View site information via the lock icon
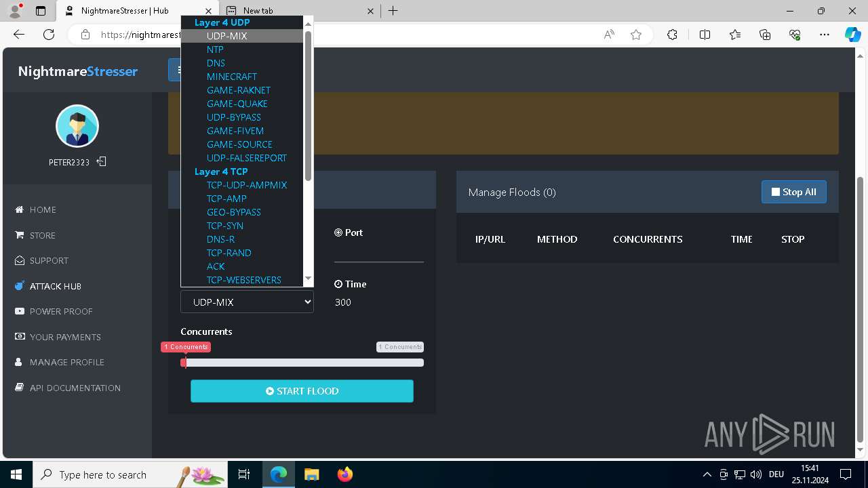 point(85,35)
